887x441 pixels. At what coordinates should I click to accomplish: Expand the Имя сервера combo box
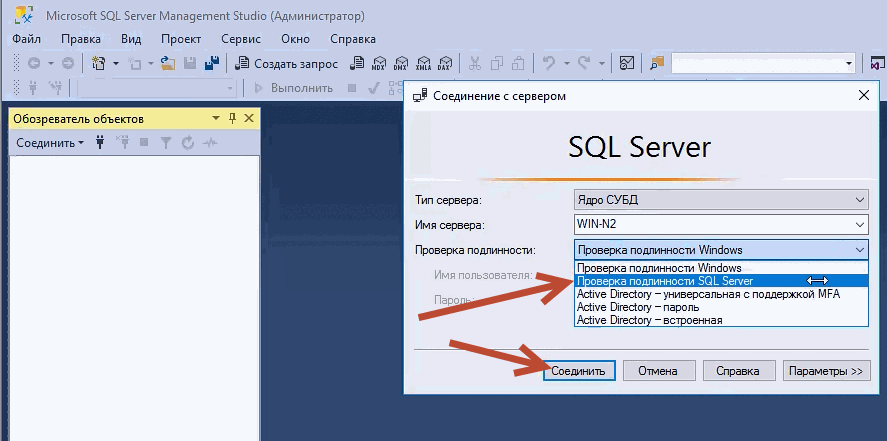point(860,224)
